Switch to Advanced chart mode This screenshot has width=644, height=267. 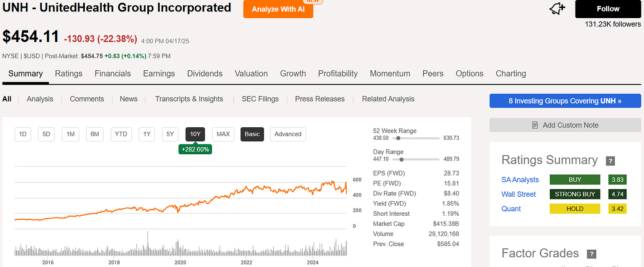click(x=288, y=134)
